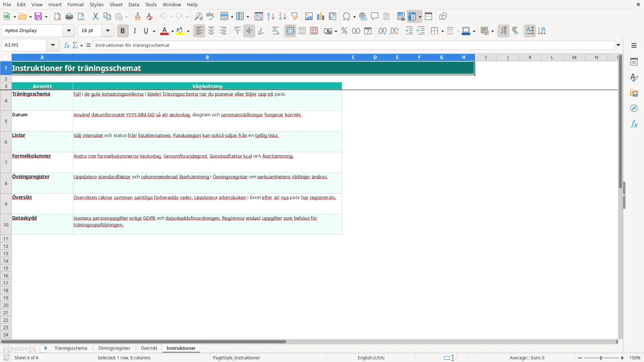Toggle Center Vertically alignment
The height and width of the screenshot is (362, 644).
(x=249, y=31)
